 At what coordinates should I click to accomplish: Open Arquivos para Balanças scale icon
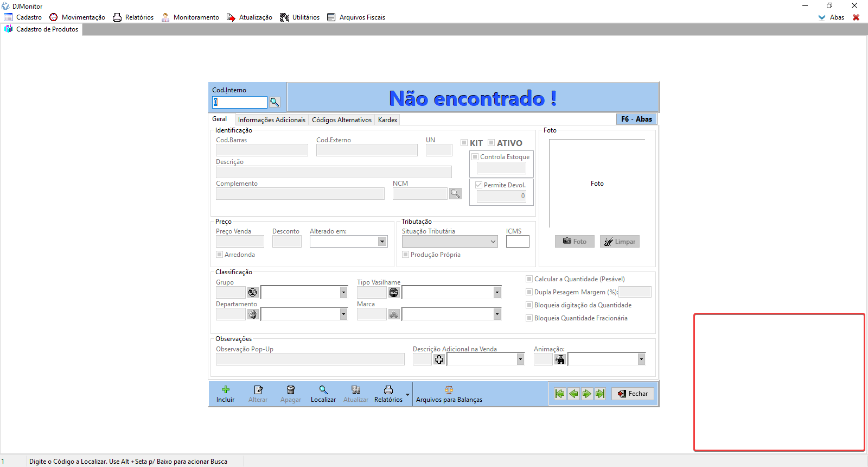[449, 389]
